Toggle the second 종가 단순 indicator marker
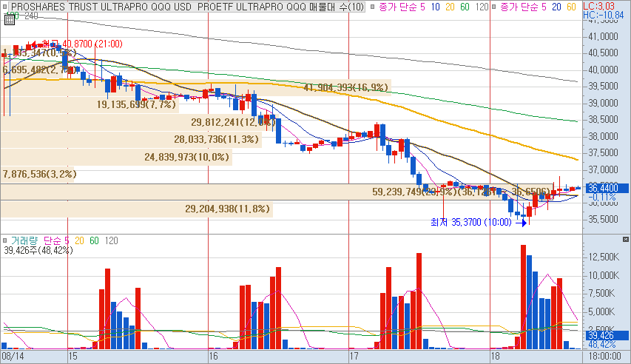 point(493,7)
